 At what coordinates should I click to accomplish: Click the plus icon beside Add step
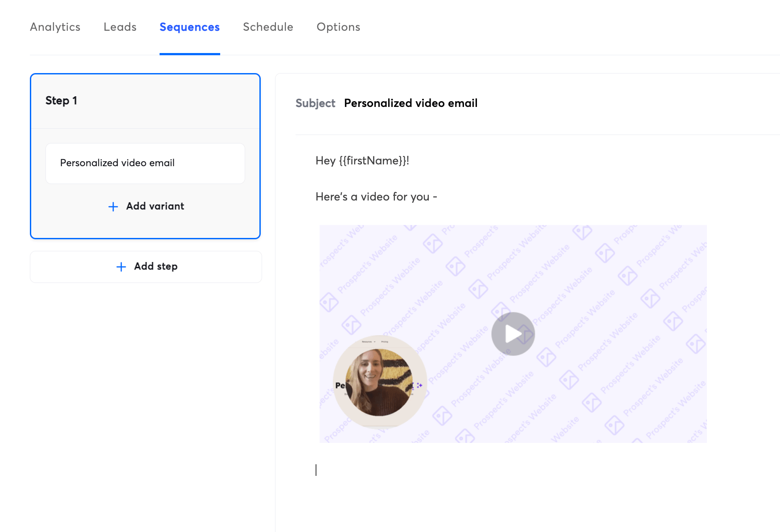[121, 267]
